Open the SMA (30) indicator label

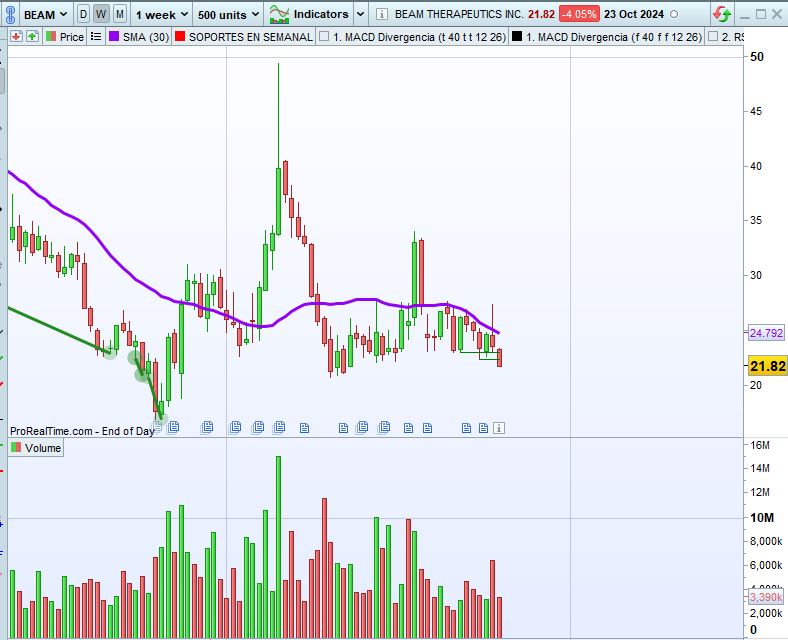coord(146,37)
